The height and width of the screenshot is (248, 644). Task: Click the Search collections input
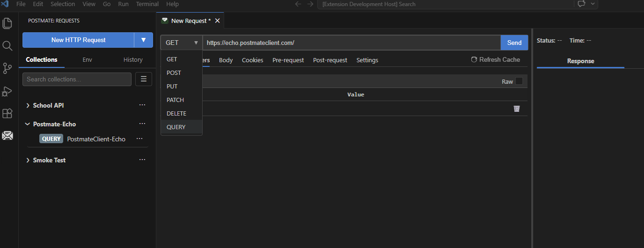click(x=77, y=79)
